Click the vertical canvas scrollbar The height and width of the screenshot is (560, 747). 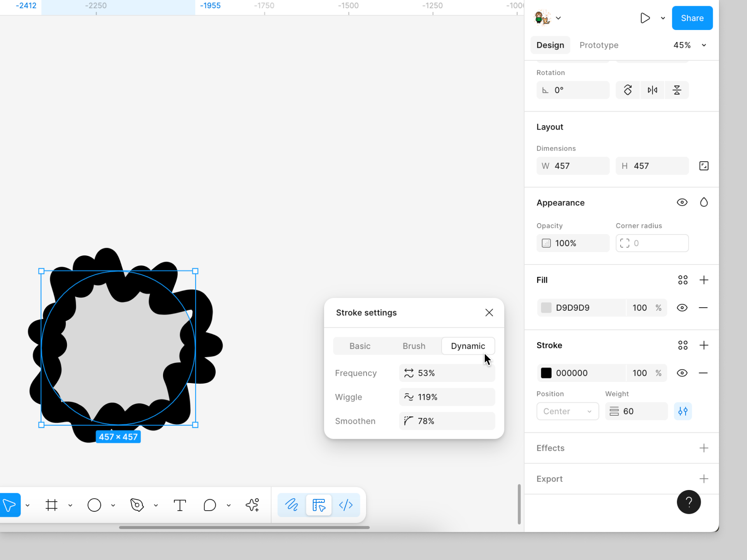point(519,504)
